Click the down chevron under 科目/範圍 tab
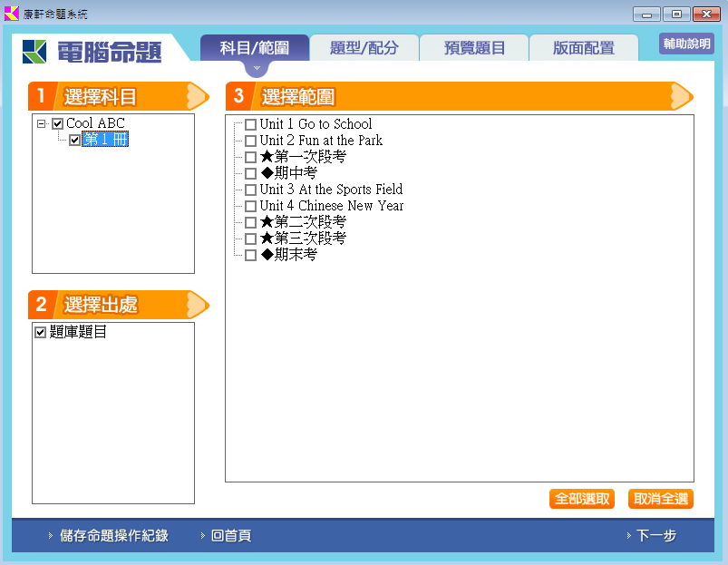Image resolution: width=728 pixels, height=565 pixels. pos(257,68)
